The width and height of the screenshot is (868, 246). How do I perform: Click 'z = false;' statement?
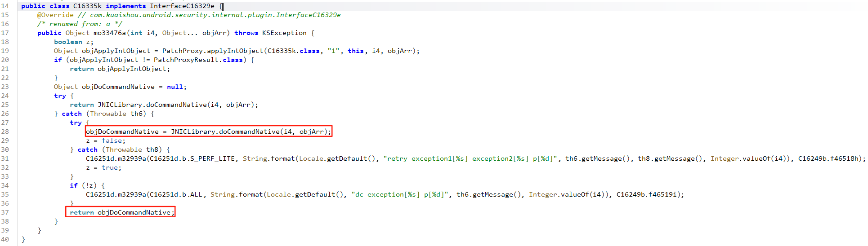pyautogui.click(x=106, y=141)
